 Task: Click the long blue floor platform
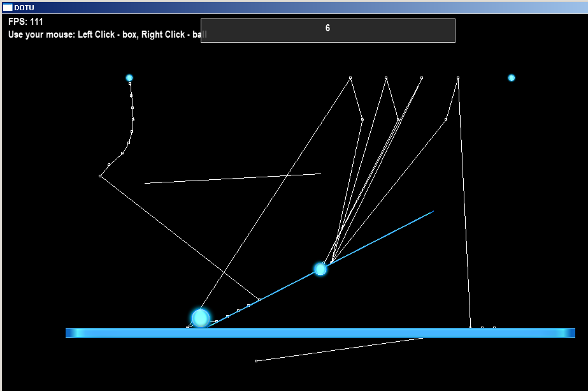pos(320,333)
